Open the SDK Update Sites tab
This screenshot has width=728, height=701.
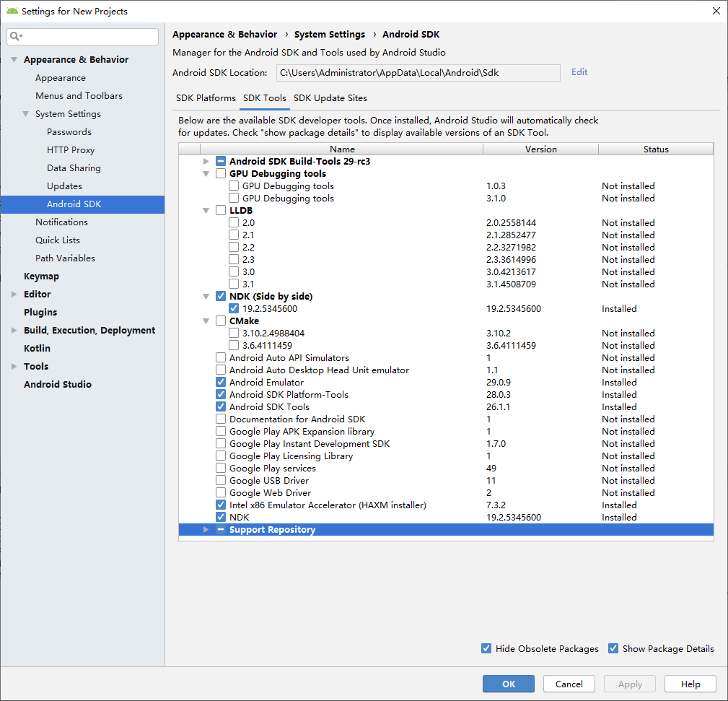click(330, 98)
